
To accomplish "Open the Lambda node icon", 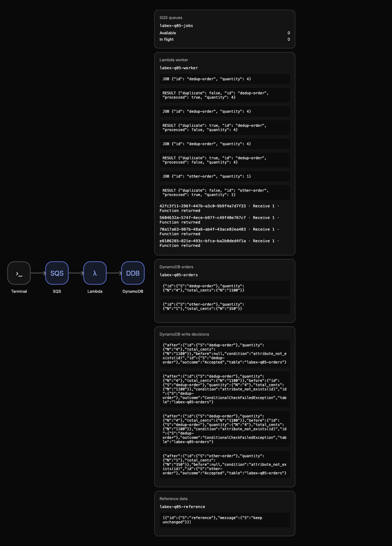I will (x=95, y=273).
